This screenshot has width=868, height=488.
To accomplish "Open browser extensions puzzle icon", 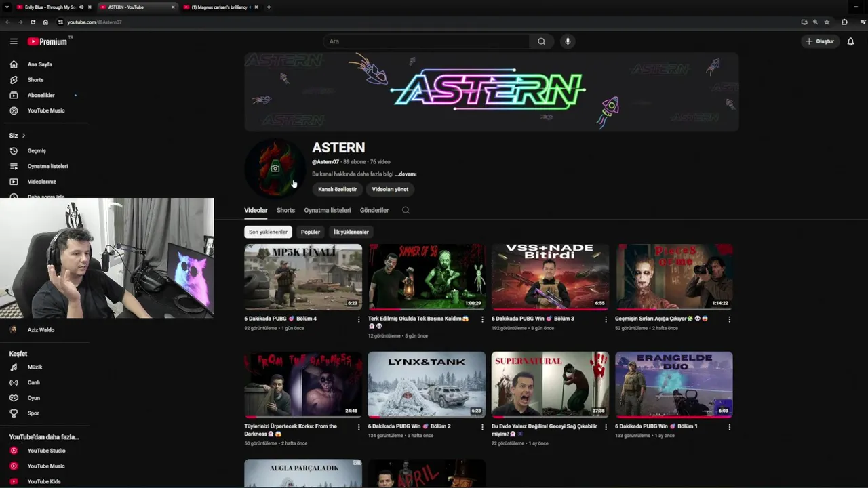I will coord(844,22).
